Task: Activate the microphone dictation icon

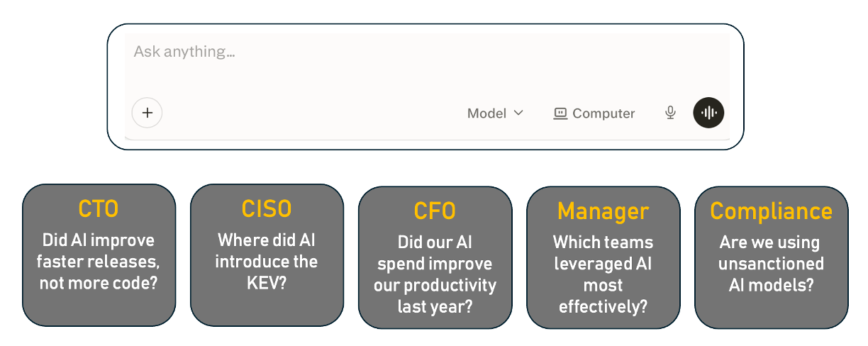Action: pos(670,113)
